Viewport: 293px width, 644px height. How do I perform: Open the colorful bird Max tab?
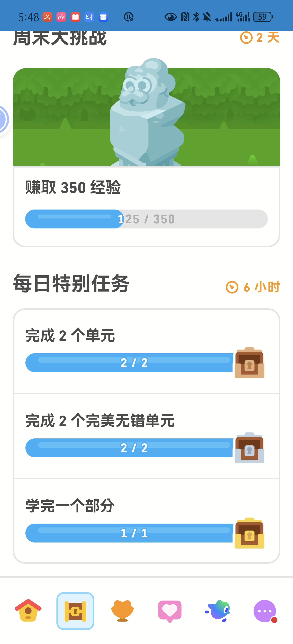coord(217,611)
